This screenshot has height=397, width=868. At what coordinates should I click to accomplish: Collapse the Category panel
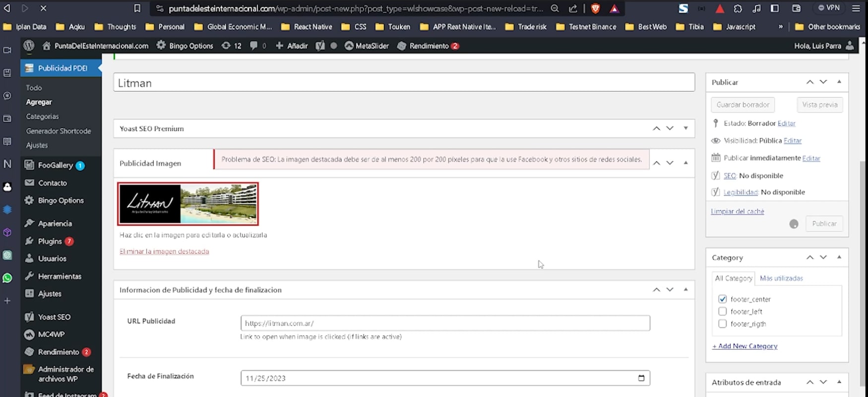839,257
